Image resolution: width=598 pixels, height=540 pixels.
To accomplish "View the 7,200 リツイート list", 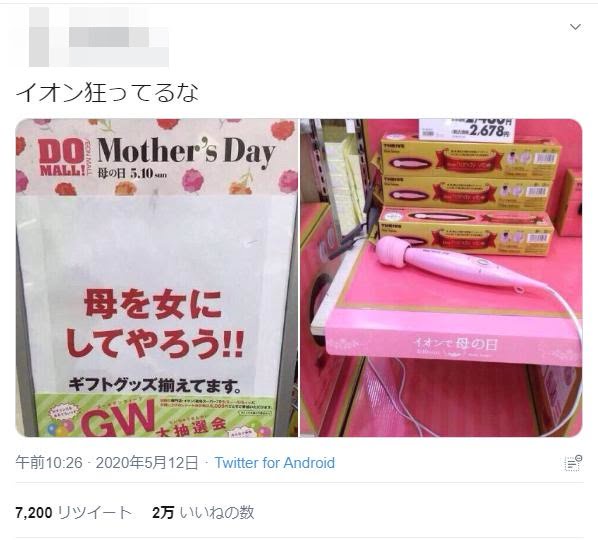I will click(x=74, y=513).
